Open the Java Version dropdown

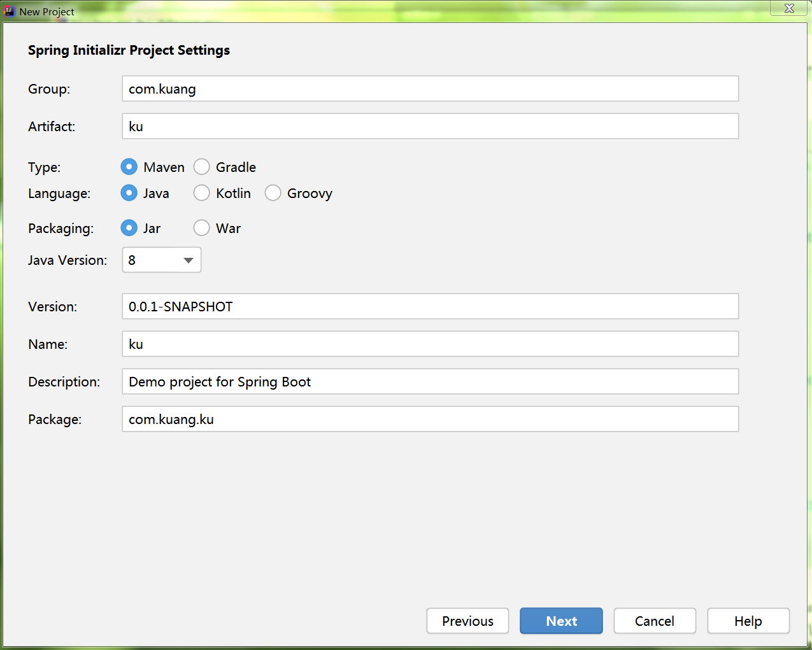pos(162,260)
